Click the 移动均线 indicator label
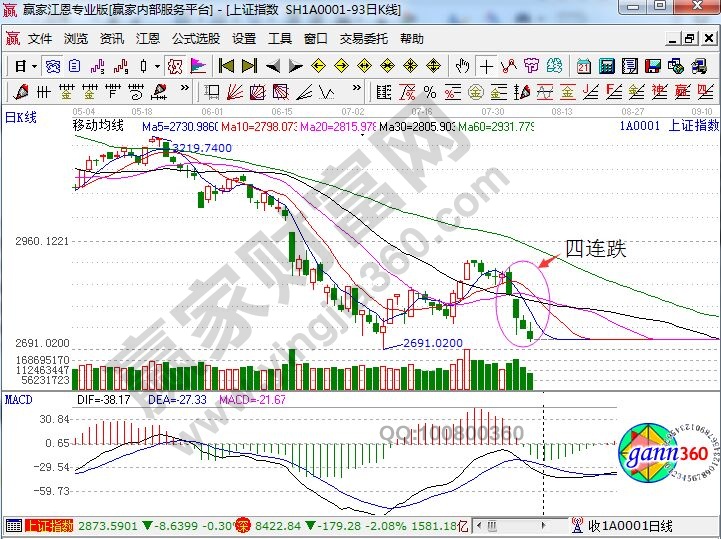The image size is (721, 539). coord(98,126)
